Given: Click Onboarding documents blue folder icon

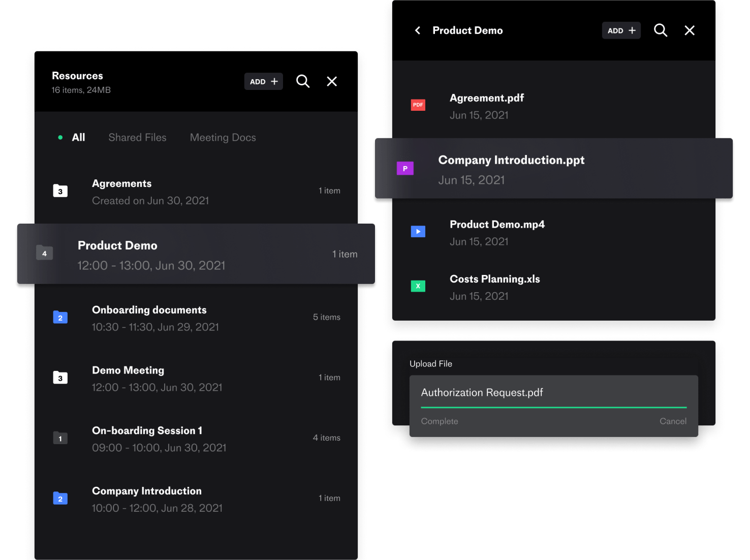Looking at the screenshot, I should [x=60, y=317].
